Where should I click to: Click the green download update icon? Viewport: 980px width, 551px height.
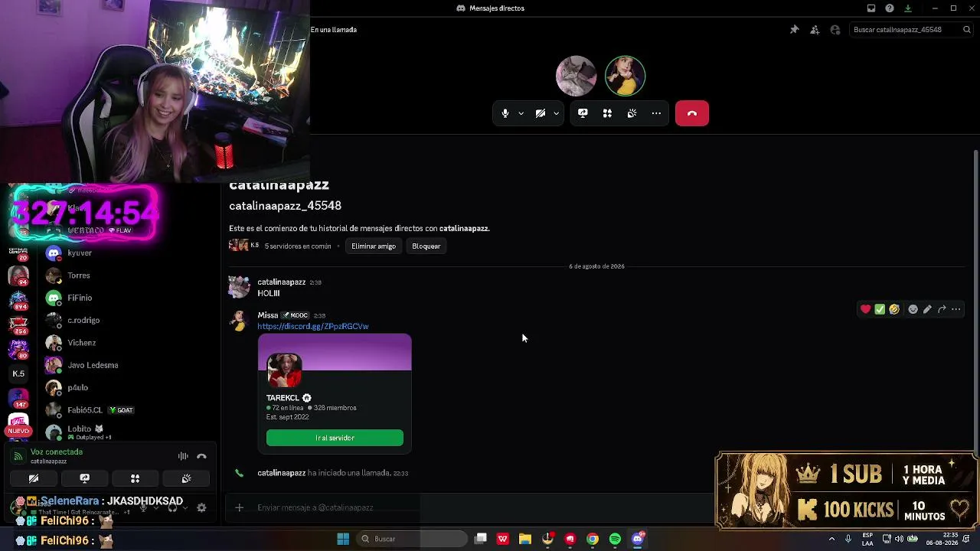pos(908,8)
